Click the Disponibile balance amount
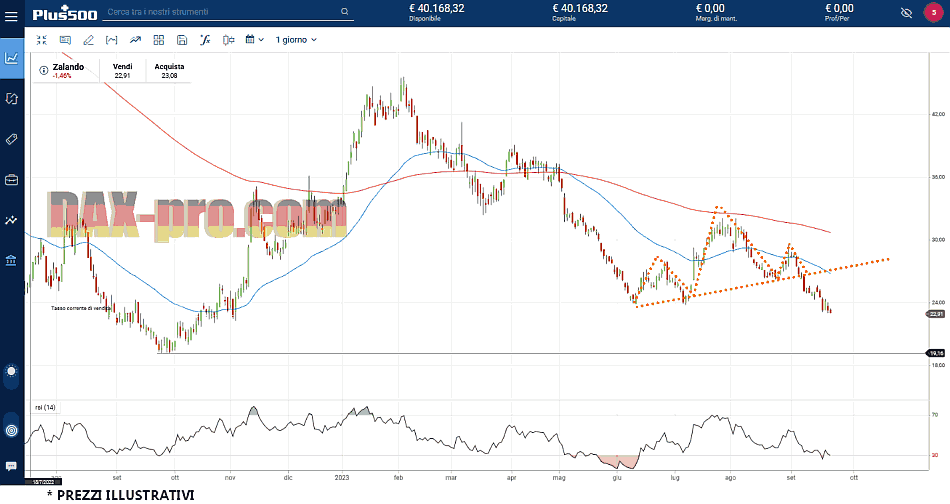 [436, 8]
